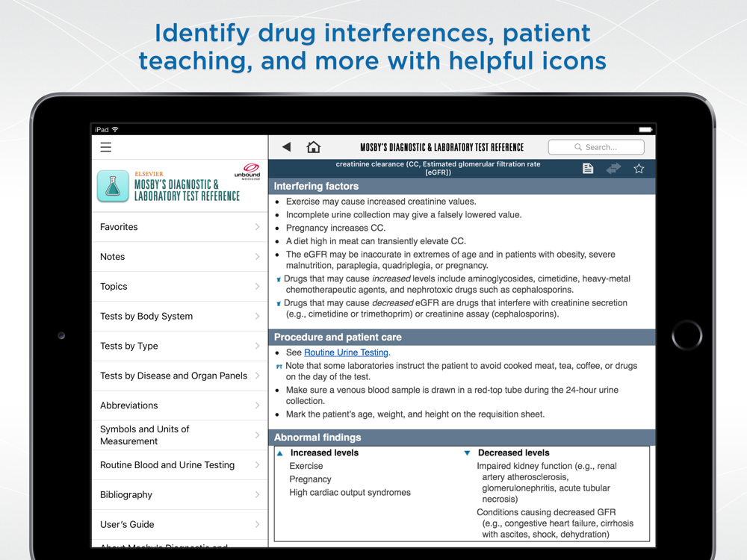This screenshot has width=747, height=560.
Task: Open the note page icon
Action: [588, 169]
